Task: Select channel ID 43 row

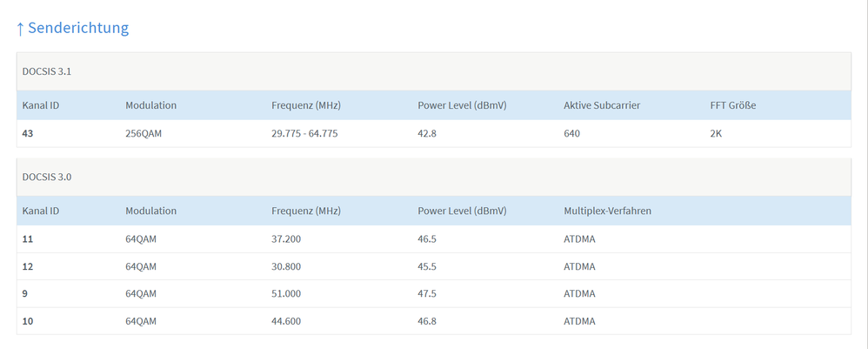Action: point(28,133)
